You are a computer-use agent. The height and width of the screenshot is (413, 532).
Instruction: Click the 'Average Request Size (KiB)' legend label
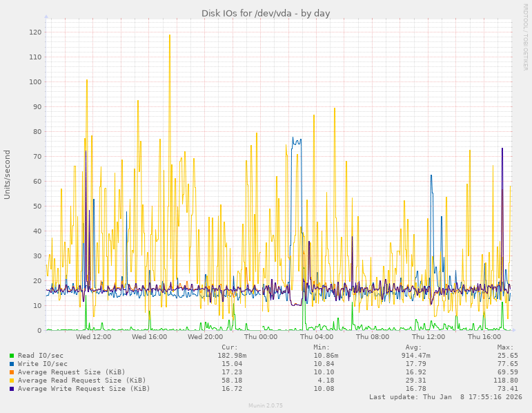click(x=72, y=372)
